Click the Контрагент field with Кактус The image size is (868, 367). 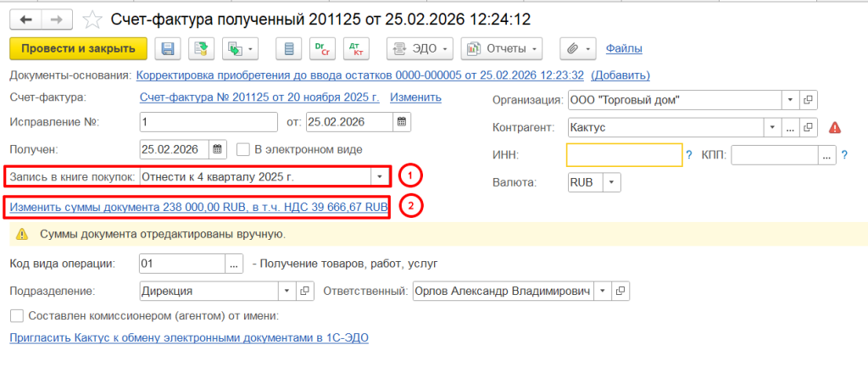[x=665, y=127]
